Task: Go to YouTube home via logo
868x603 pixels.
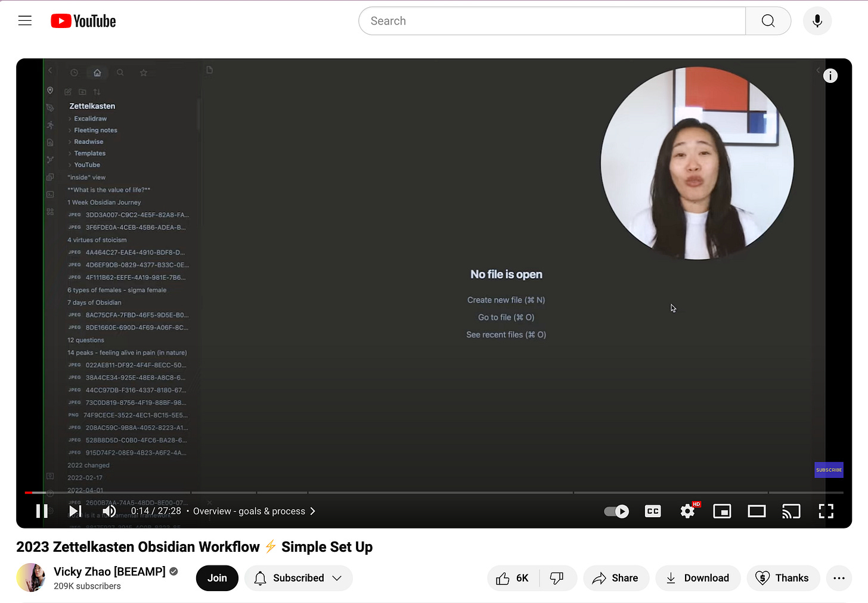Action: pyautogui.click(x=83, y=21)
